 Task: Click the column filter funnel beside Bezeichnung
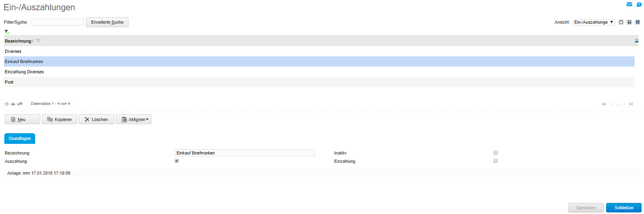(x=38, y=41)
